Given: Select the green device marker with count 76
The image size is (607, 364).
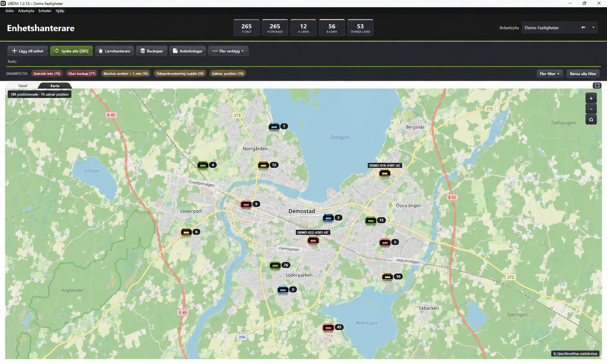Looking at the screenshot, I should (275, 266).
